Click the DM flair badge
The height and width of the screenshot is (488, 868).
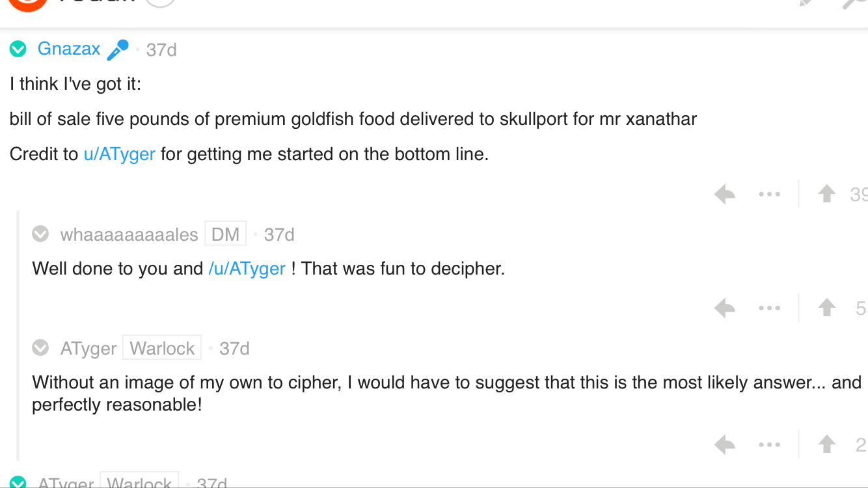(226, 234)
